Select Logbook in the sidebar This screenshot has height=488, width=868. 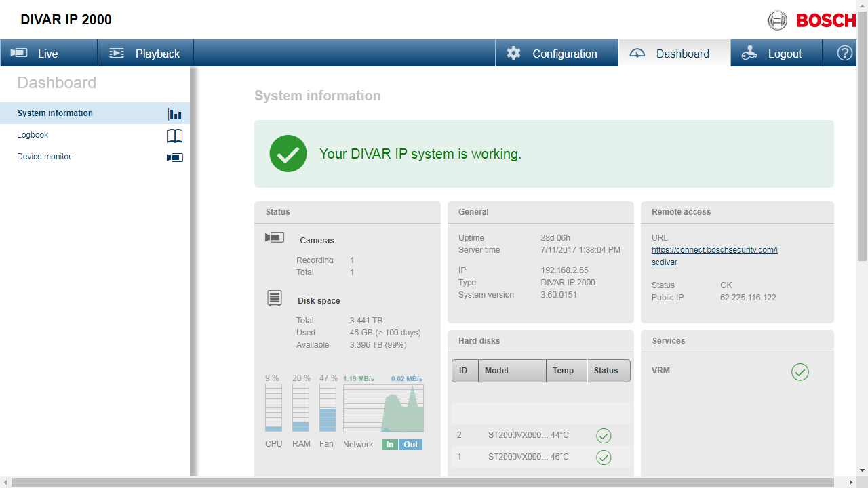coord(33,135)
